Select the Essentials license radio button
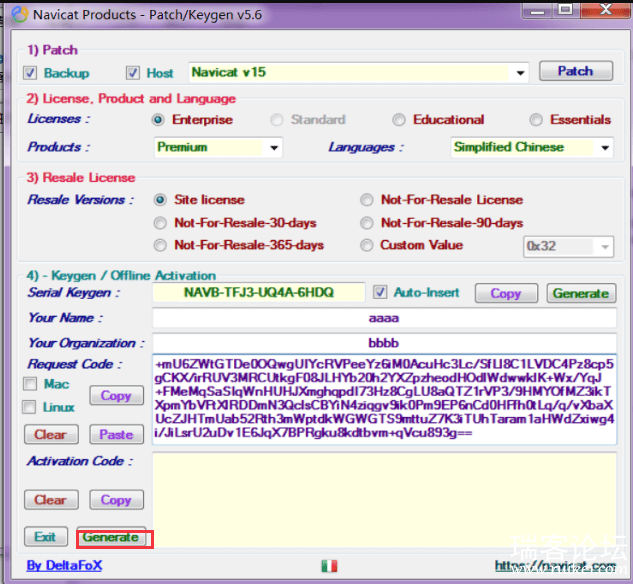This screenshot has width=633, height=584. pyautogui.click(x=536, y=120)
